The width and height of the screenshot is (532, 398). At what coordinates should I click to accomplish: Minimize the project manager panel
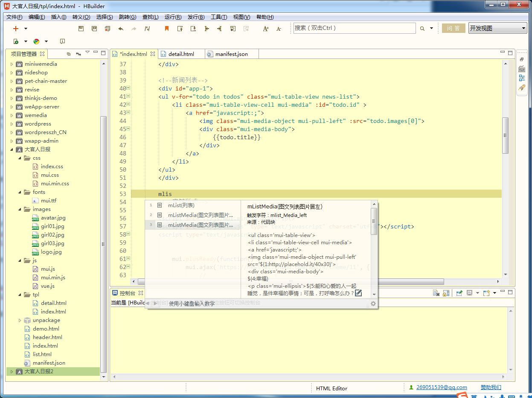96,53
